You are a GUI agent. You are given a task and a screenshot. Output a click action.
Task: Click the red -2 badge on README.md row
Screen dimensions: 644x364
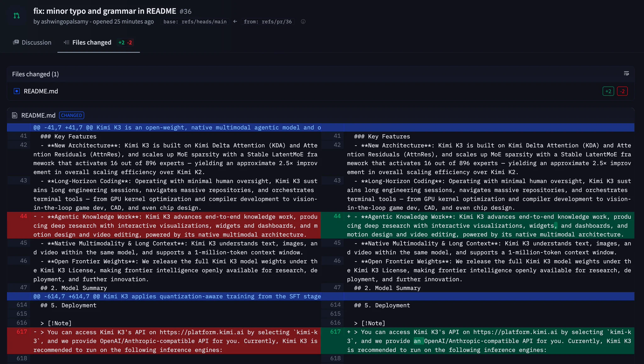pyautogui.click(x=622, y=91)
